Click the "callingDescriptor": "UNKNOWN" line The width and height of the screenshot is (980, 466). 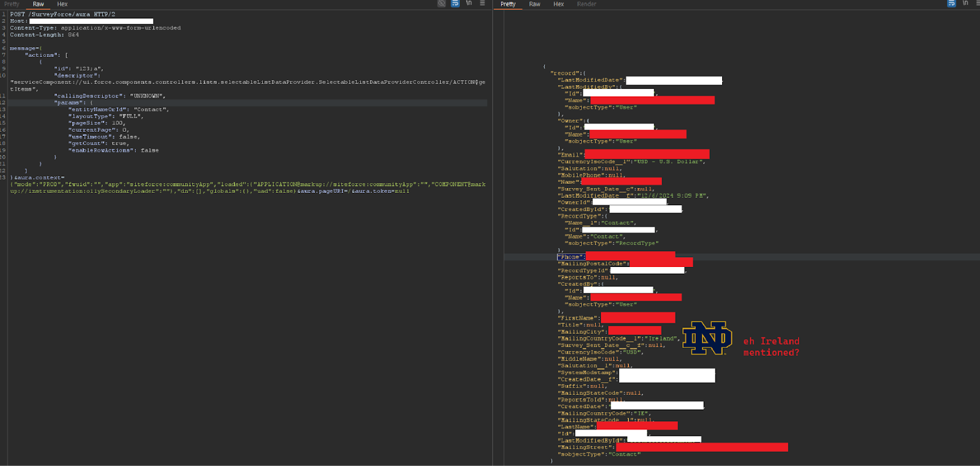click(x=110, y=96)
